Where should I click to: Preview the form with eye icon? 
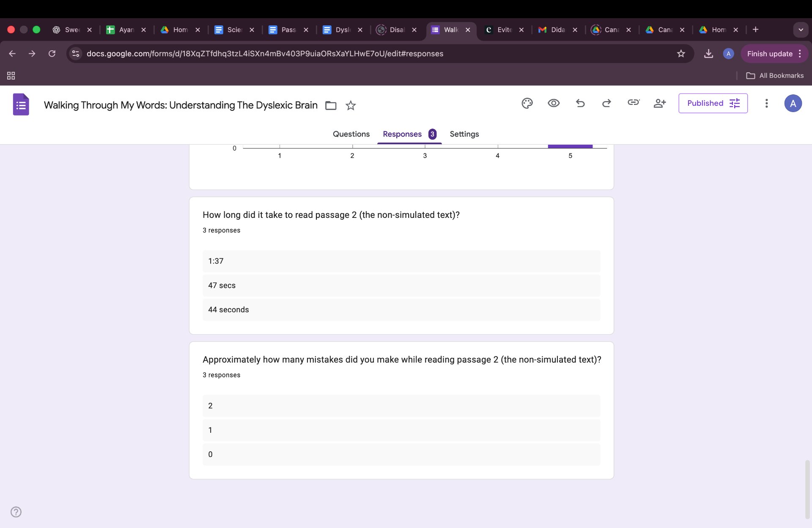tap(554, 103)
